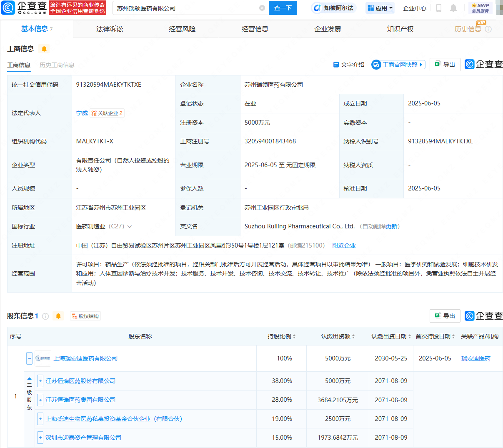This screenshot has width=503, height=448.
Task: Click 文字介绍 button
Action: tap(349, 65)
